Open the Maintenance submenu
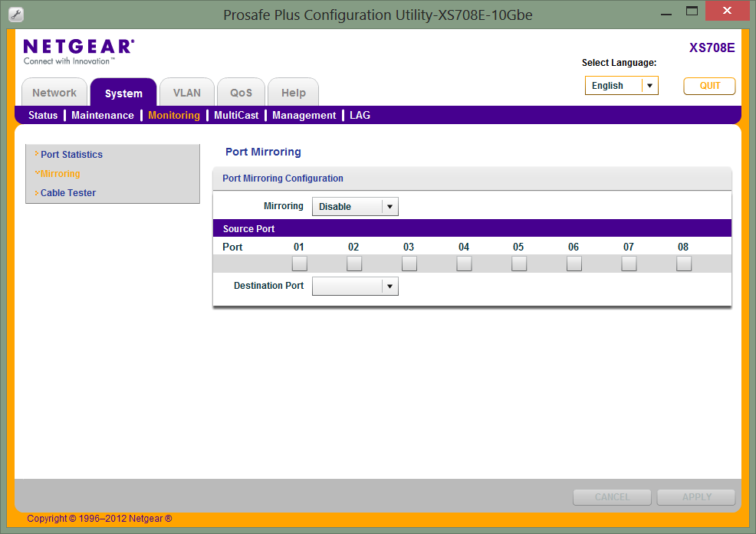 [x=103, y=115]
